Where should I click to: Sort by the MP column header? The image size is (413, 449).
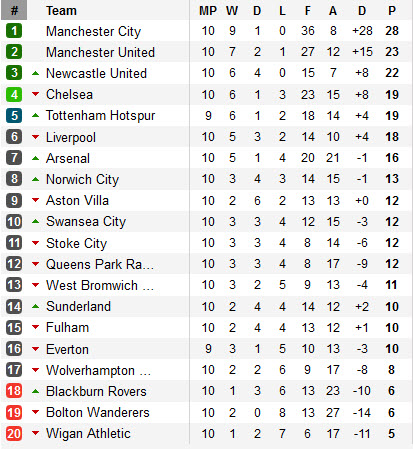coord(208,11)
